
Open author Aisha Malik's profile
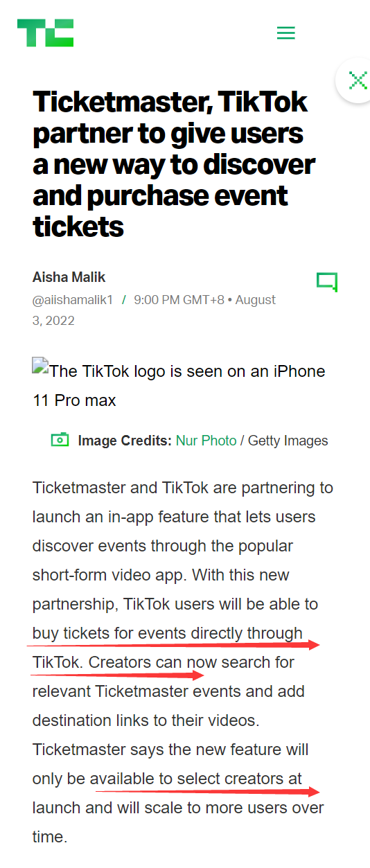coord(69,277)
